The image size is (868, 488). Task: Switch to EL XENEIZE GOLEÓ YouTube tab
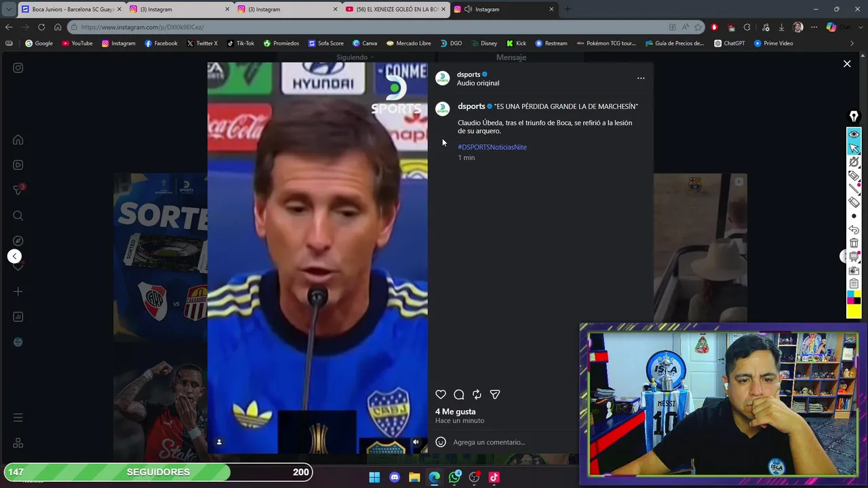(396, 9)
